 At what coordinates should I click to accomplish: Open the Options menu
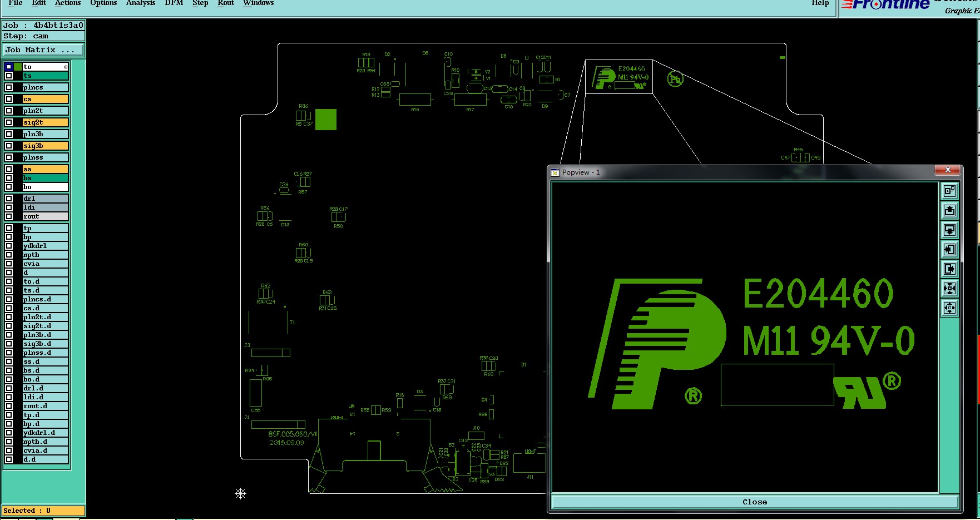click(103, 3)
